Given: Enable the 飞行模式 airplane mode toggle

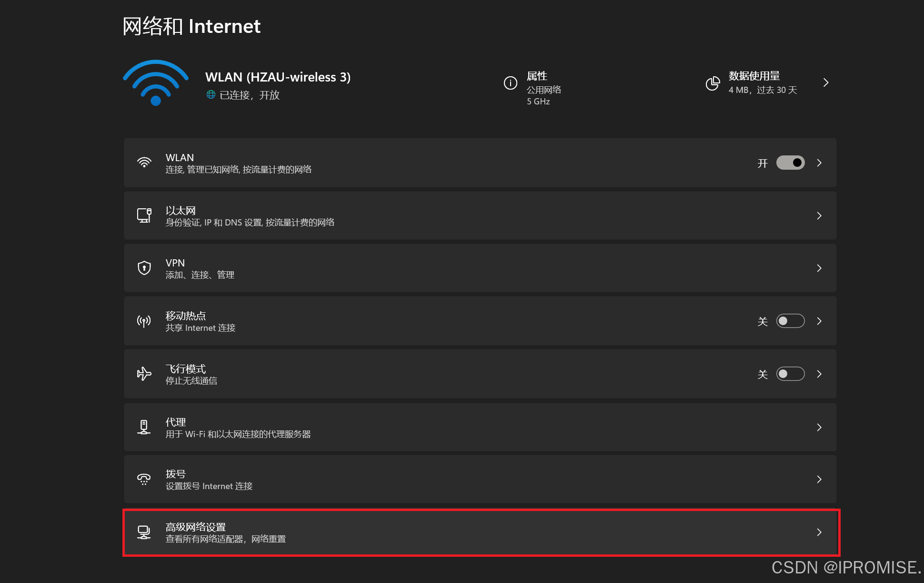Looking at the screenshot, I should tap(790, 374).
